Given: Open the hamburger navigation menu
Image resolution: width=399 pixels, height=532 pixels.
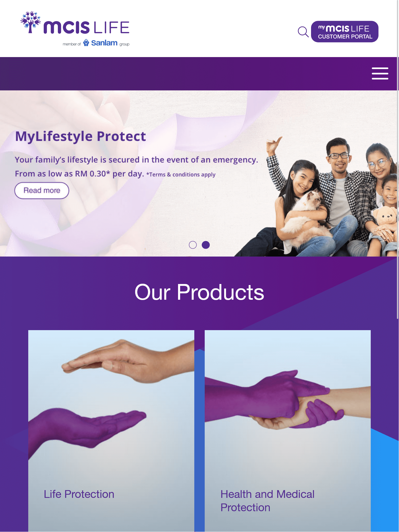Looking at the screenshot, I should [380, 73].
